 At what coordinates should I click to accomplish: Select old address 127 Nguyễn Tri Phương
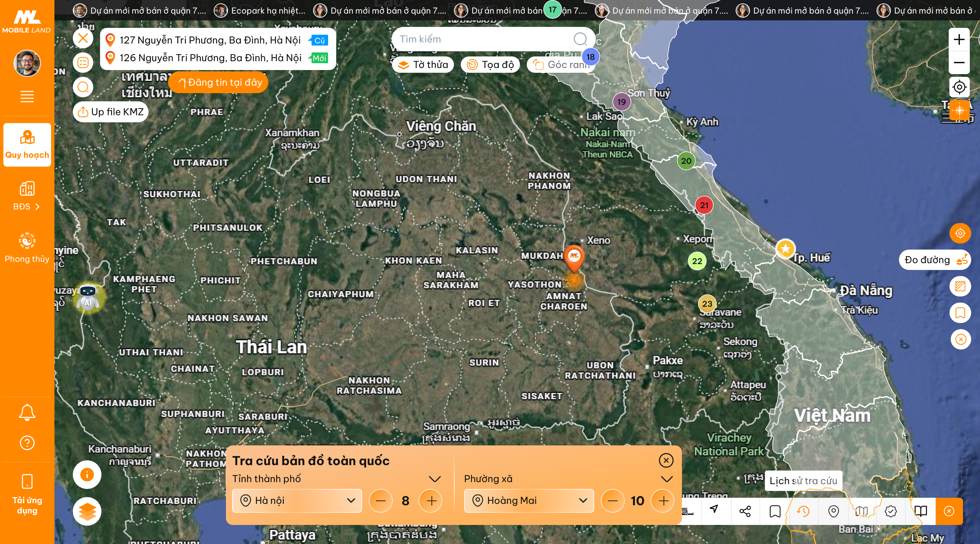(x=216, y=40)
